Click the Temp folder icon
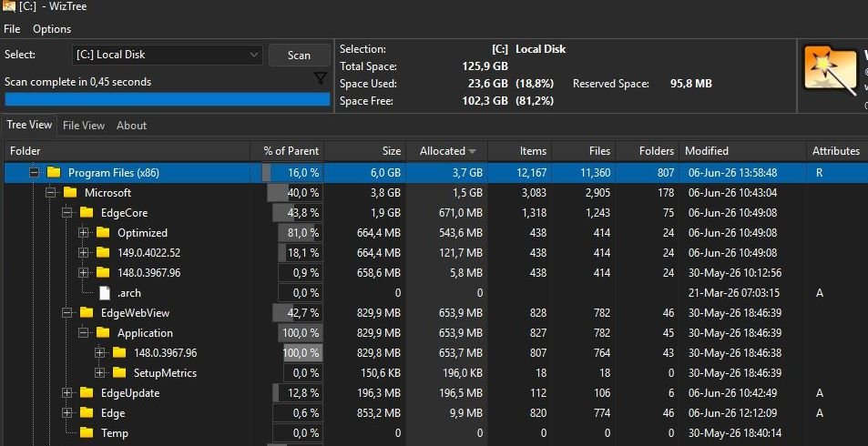The image size is (868, 446). (x=87, y=432)
